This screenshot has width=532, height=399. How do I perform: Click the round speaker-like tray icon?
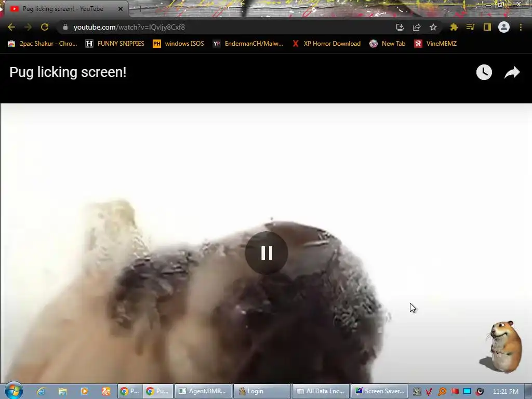480,392
